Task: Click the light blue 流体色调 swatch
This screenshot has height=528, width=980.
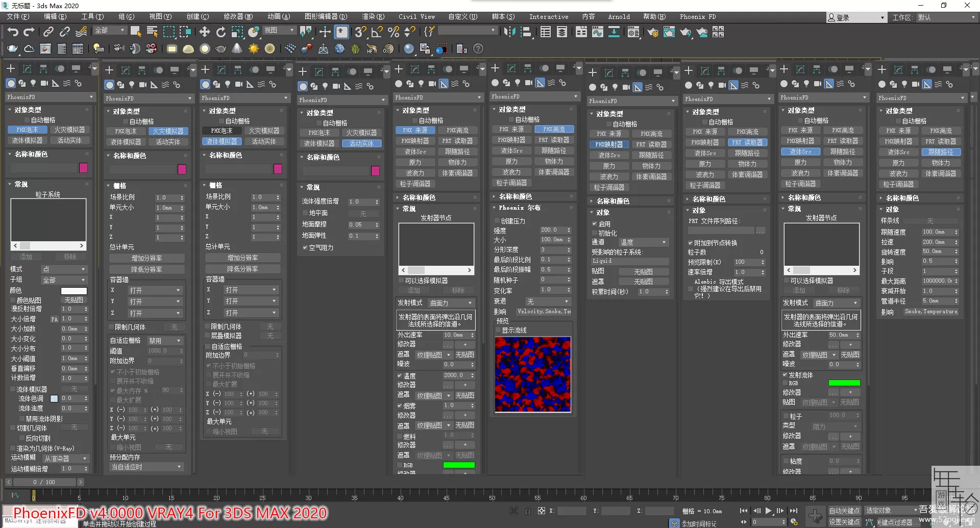Action: [x=54, y=398]
